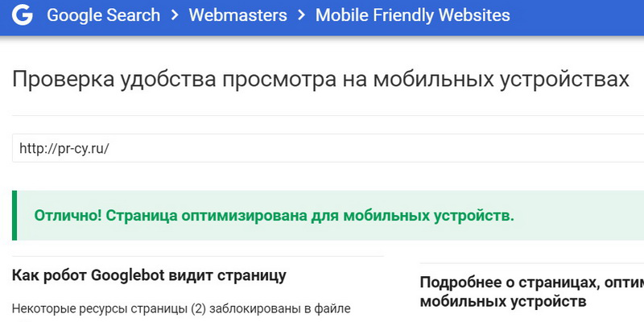Go to the Webmasters breadcrumb
The image size is (644, 322).
237,15
